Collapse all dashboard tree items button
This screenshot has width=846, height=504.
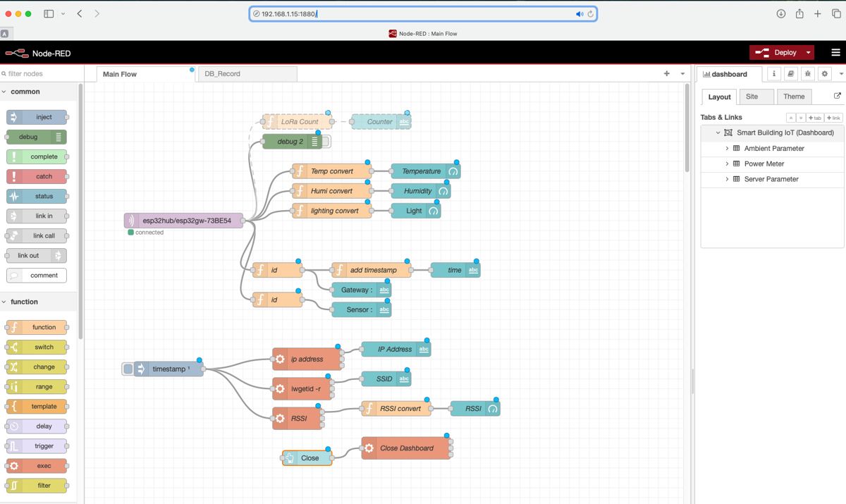click(791, 118)
